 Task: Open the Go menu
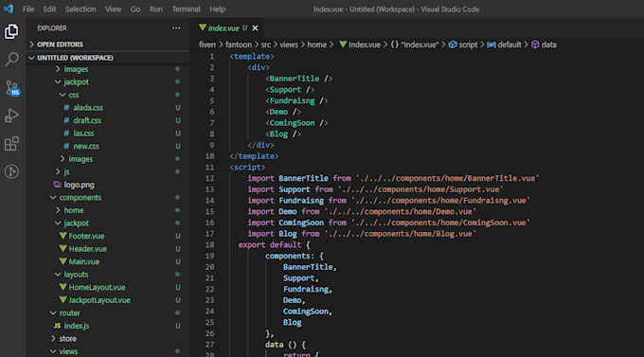pyautogui.click(x=135, y=9)
